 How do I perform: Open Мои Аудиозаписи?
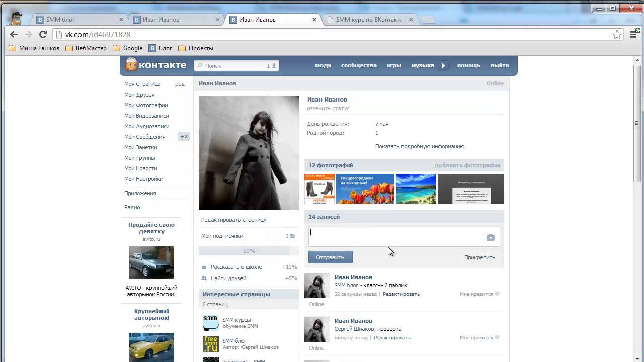(x=146, y=126)
